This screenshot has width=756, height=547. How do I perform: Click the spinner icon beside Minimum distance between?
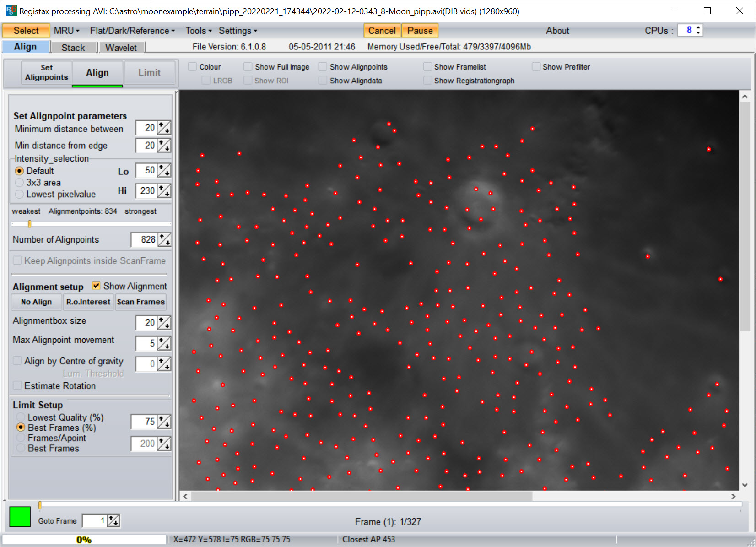pos(164,128)
